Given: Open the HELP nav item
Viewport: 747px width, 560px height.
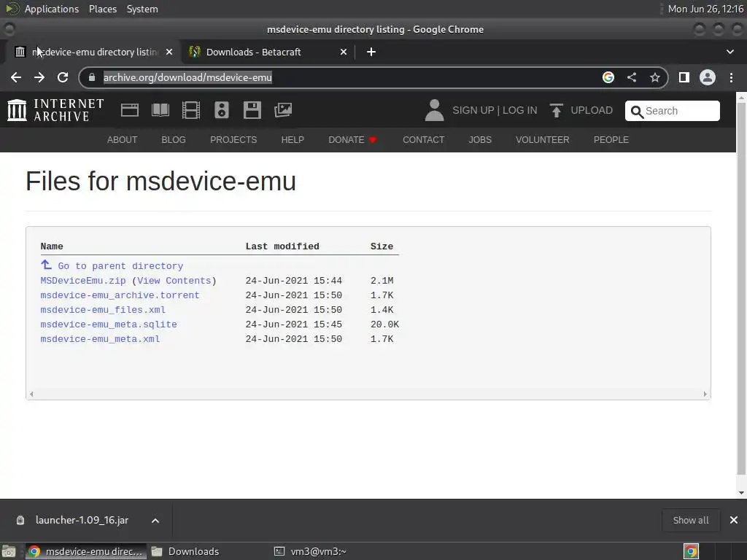Looking at the screenshot, I should point(293,139).
